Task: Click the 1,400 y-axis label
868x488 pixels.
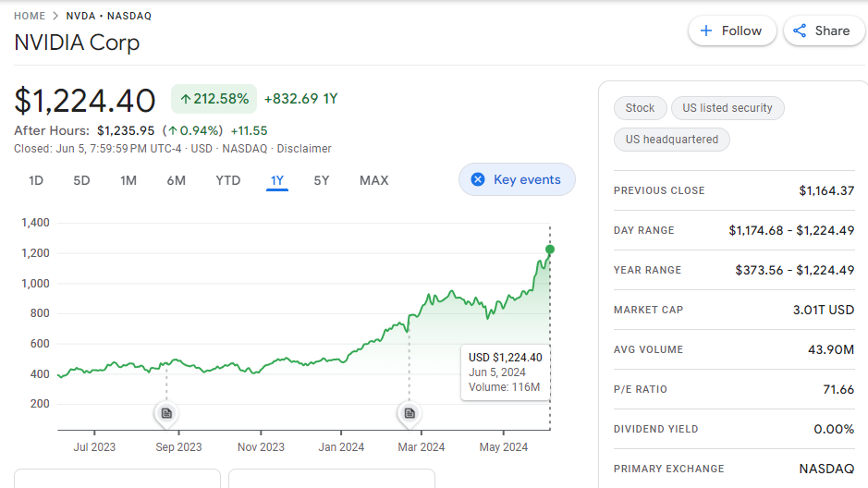Action: pos(35,223)
